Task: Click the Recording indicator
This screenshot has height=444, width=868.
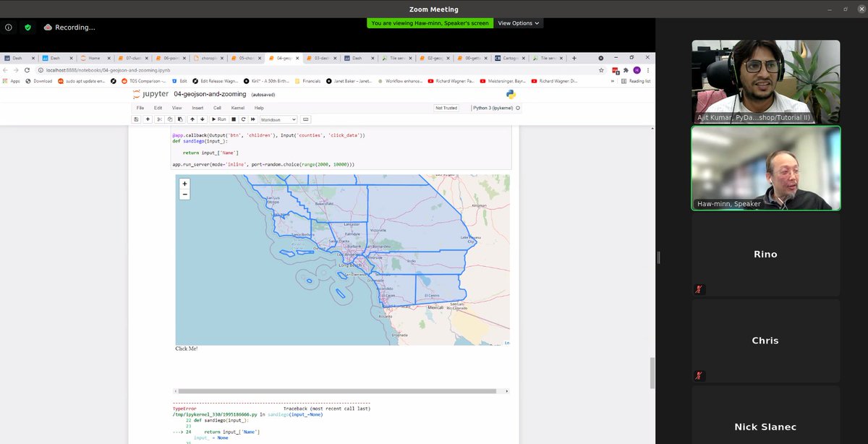Action: [69, 27]
